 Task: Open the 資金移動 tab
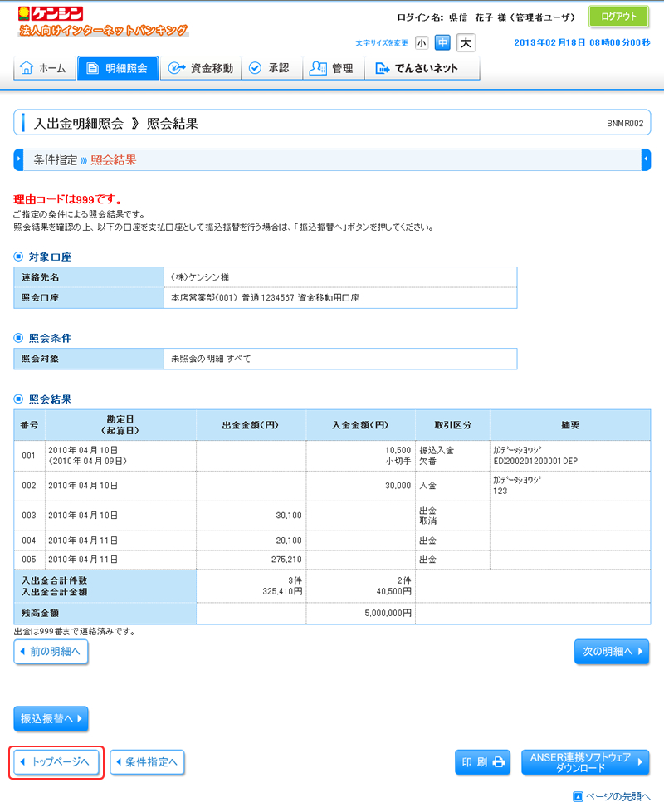201,68
